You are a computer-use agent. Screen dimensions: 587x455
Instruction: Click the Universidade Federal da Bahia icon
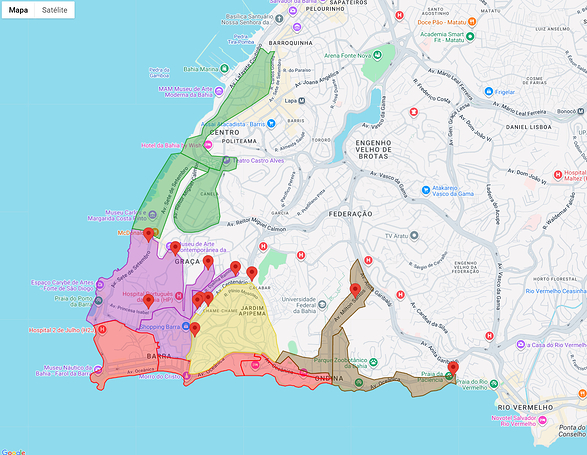click(322, 306)
